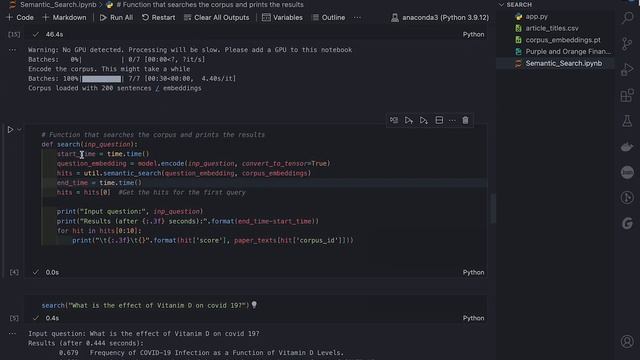This screenshot has width=640, height=360.
Task: Restart the notebook kernel
Action: 158,18
